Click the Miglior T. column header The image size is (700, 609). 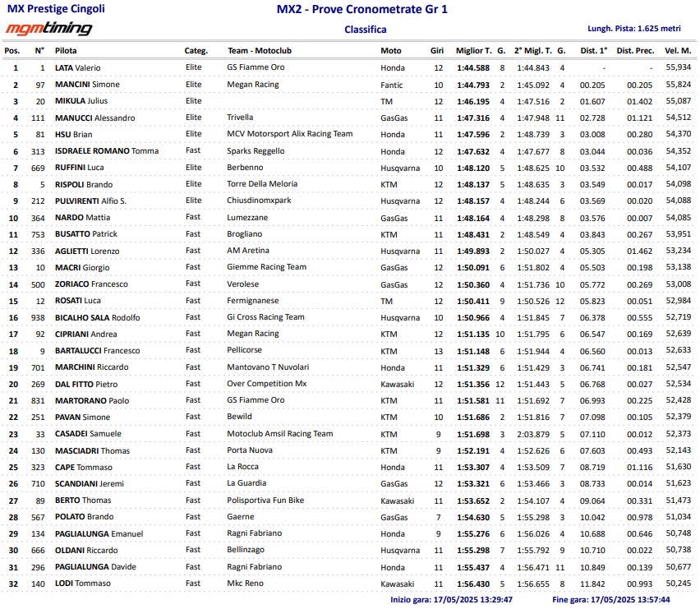click(473, 51)
